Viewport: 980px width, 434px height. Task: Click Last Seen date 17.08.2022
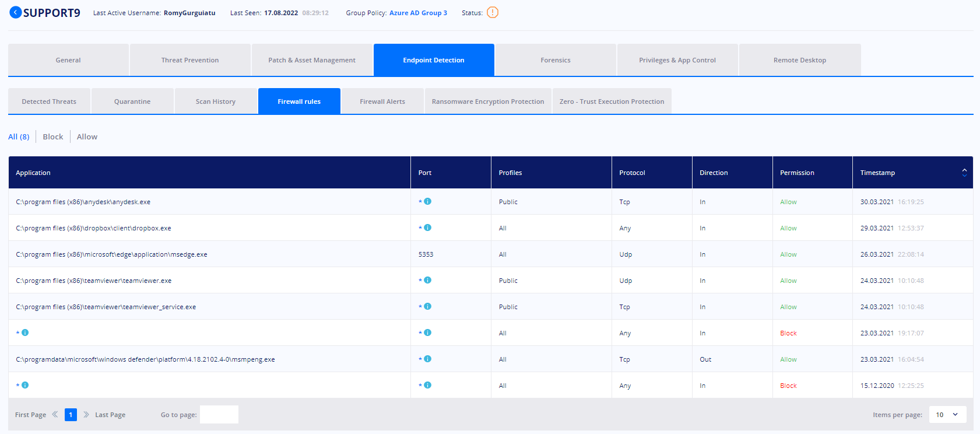click(281, 13)
